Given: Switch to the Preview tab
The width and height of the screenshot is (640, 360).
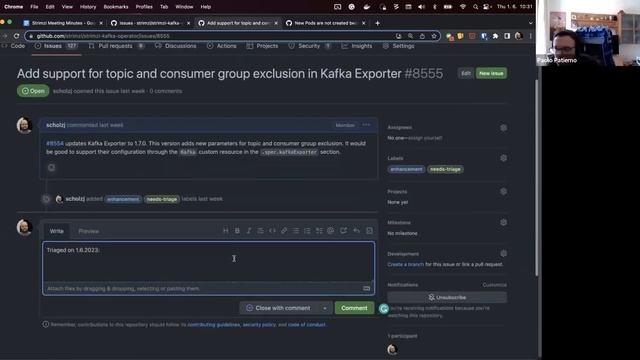Looking at the screenshot, I should 89,231.
